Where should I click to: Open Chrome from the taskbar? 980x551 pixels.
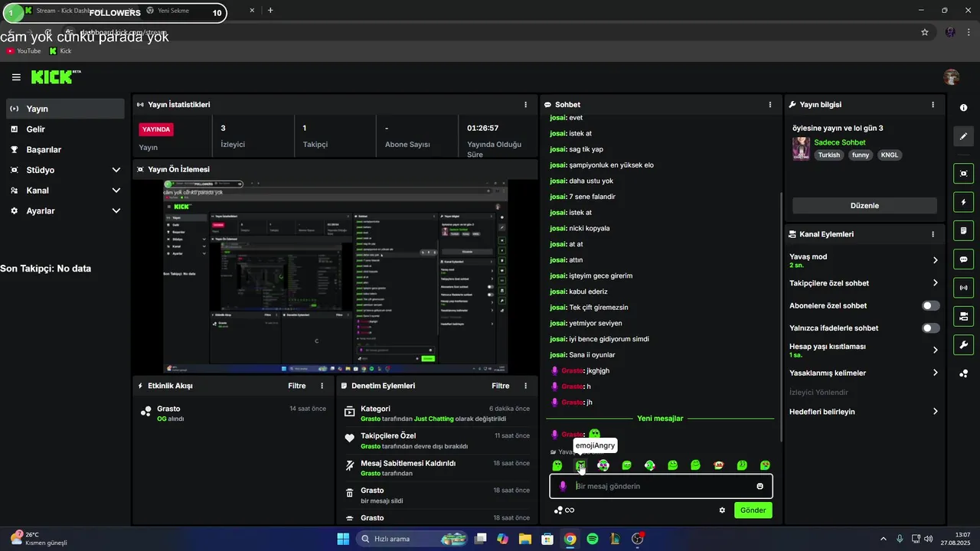[570, 539]
